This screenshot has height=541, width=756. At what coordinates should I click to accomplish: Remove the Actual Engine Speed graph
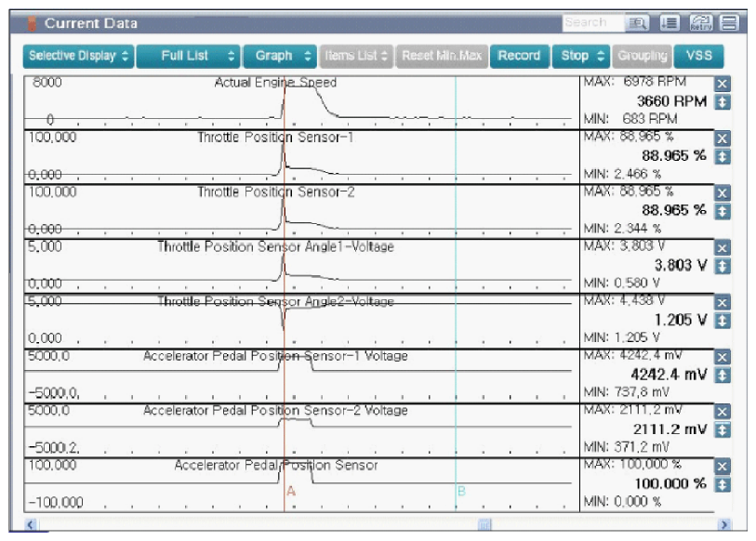tap(723, 84)
